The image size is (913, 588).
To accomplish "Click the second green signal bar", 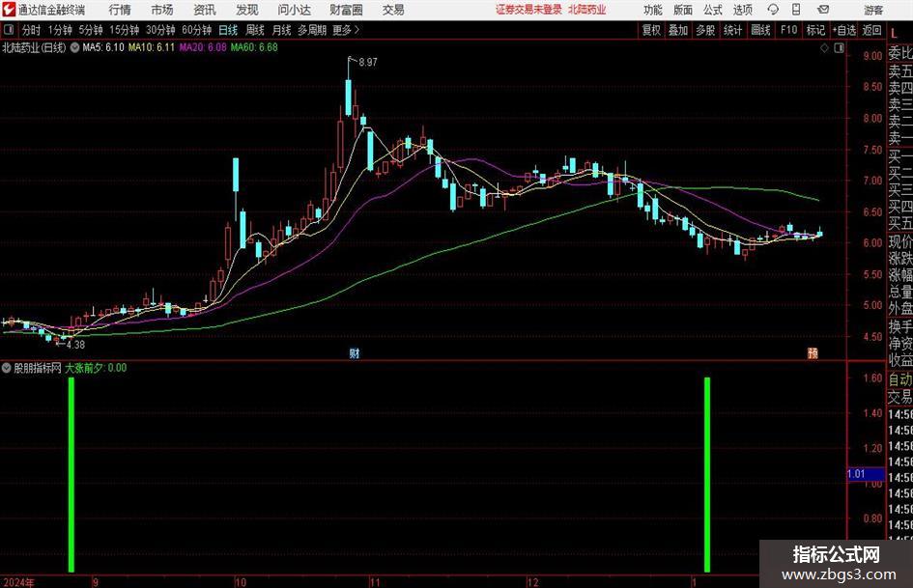I will (x=707, y=474).
